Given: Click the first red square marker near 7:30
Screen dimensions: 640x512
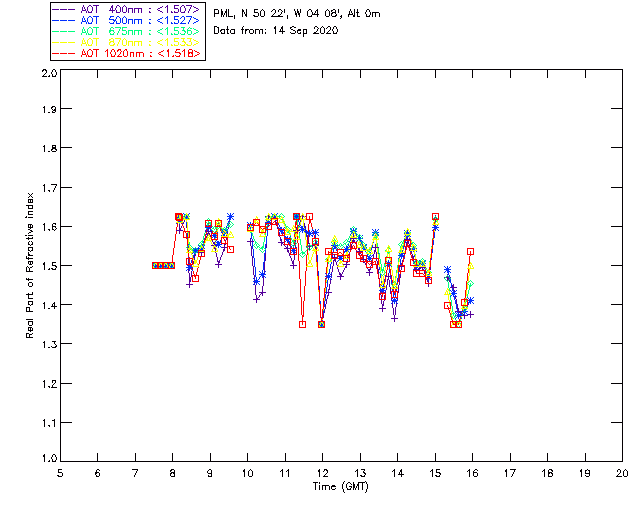Looking at the screenshot, I should 155,265.
